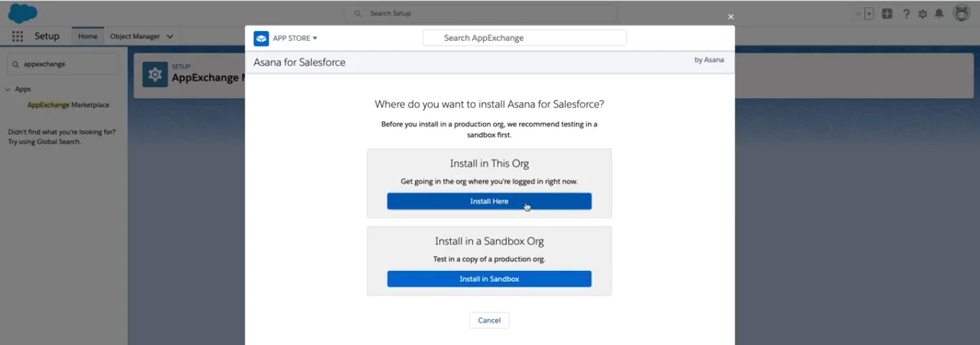The width and height of the screenshot is (980, 345).
Task: Expand the Object Manager tab chevron
Action: (170, 36)
